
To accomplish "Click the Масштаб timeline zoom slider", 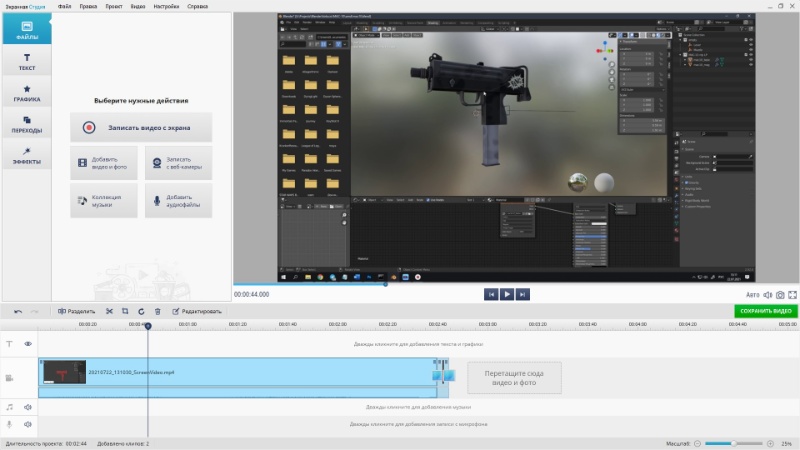I will tap(734, 444).
